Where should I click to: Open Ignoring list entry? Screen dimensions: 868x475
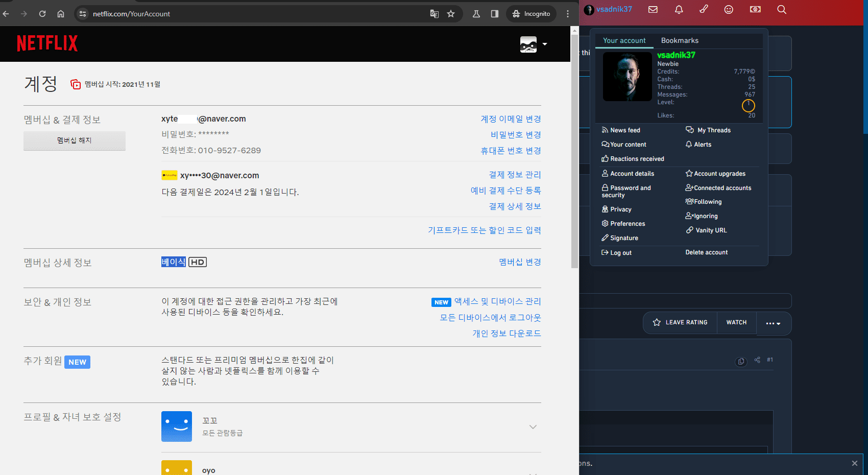coord(702,216)
